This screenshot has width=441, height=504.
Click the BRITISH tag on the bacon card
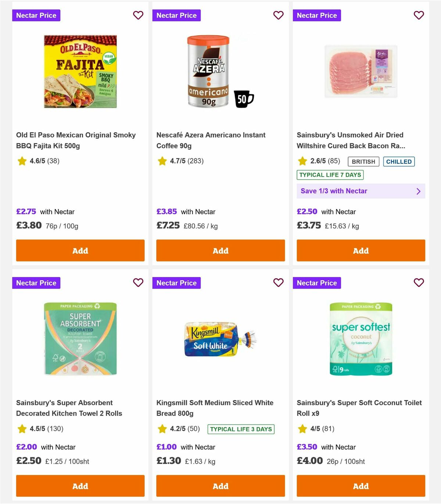(363, 161)
